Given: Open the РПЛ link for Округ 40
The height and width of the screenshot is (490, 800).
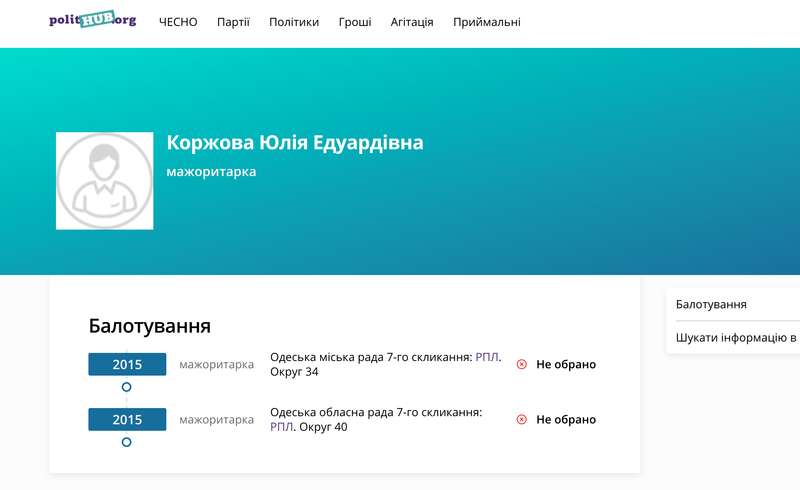Looking at the screenshot, I should point(281,427).
